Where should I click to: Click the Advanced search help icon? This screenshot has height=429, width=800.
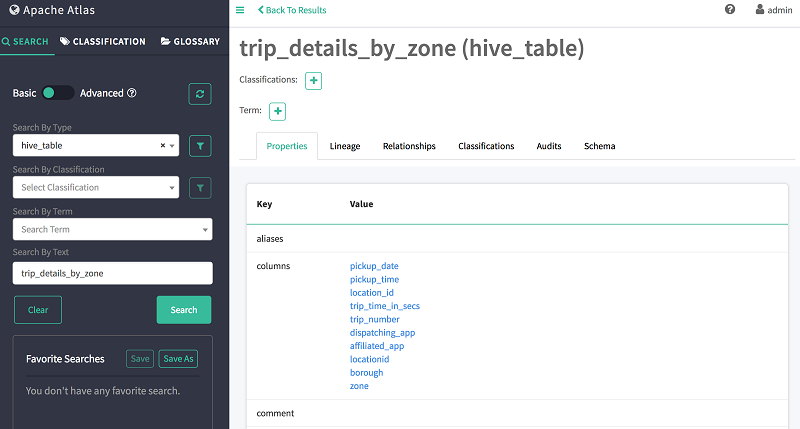click(x=132, y=93)
